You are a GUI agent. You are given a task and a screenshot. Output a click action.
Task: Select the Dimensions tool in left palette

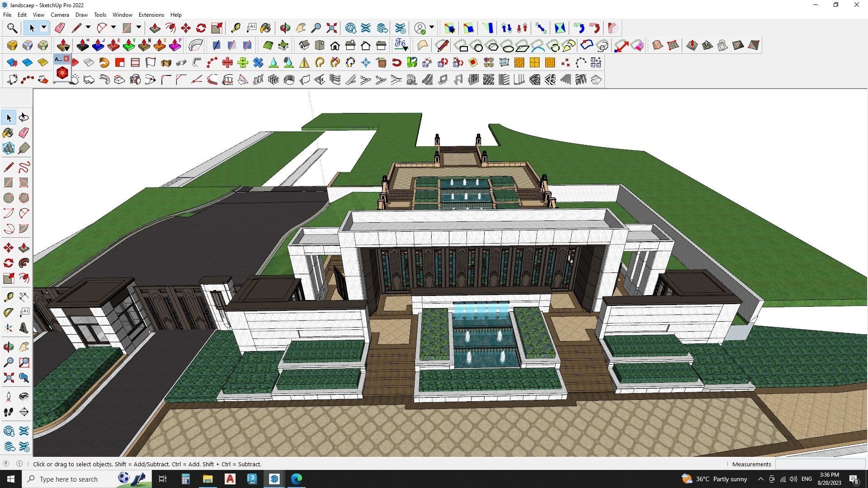pyautogui.click(x=24, y=296)
